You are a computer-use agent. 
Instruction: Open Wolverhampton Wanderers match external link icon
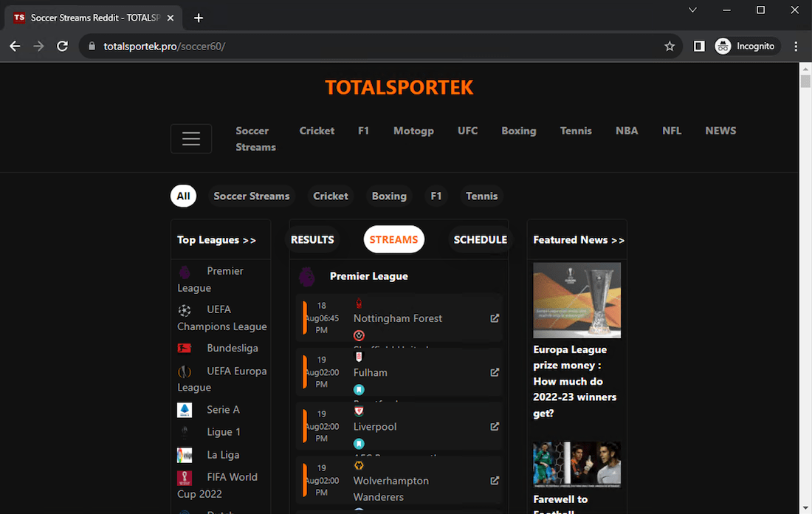point(495,480)
